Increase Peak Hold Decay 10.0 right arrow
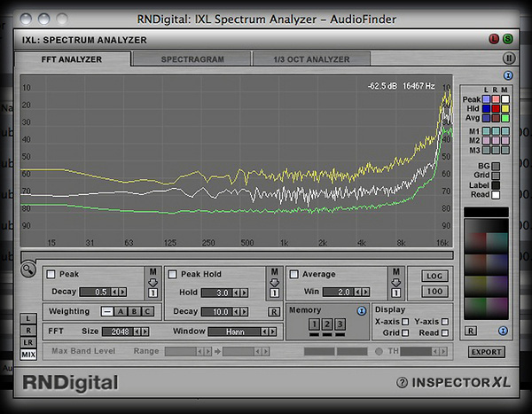 pyautogui.click(x=245, y=311)
